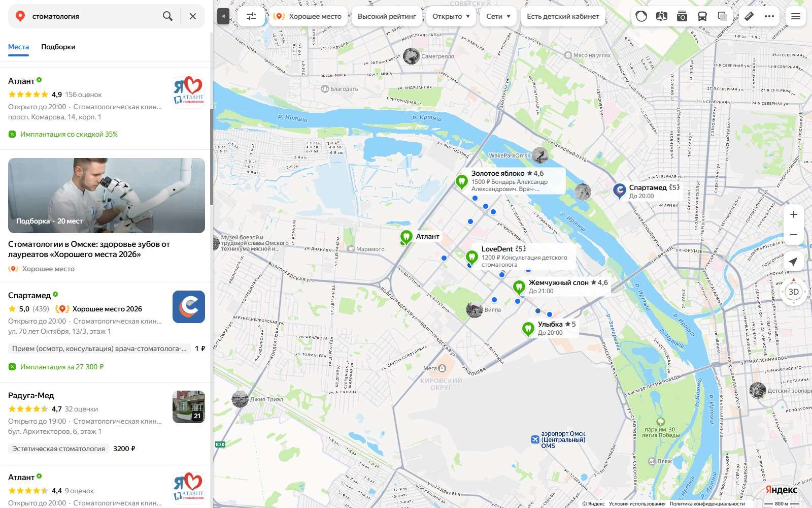Show moving public transport via bus icon

(x=702, y=16)
